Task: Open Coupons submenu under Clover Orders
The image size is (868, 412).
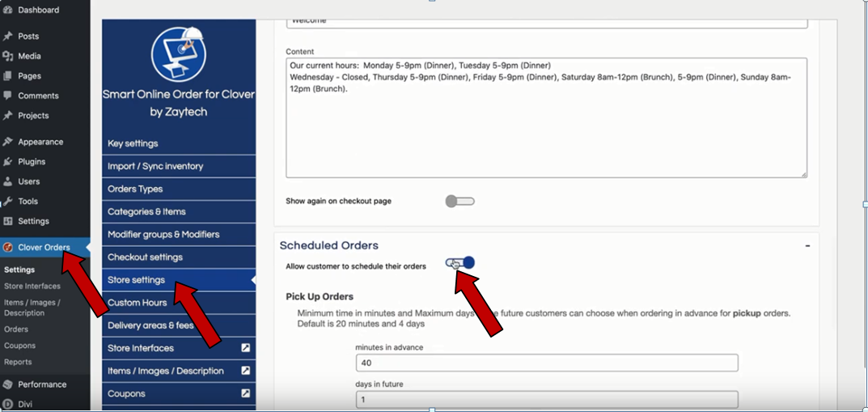Action: (19, 346)
